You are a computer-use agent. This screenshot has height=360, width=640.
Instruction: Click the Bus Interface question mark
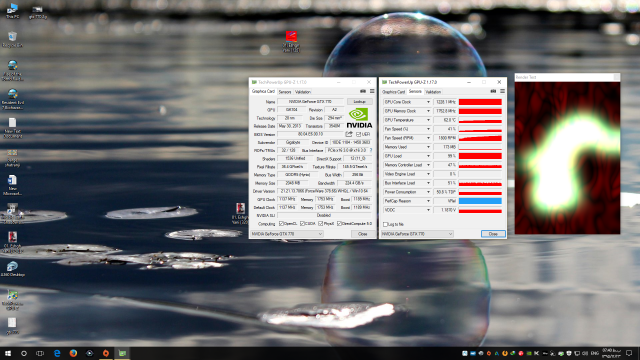[x=371, y=150]
